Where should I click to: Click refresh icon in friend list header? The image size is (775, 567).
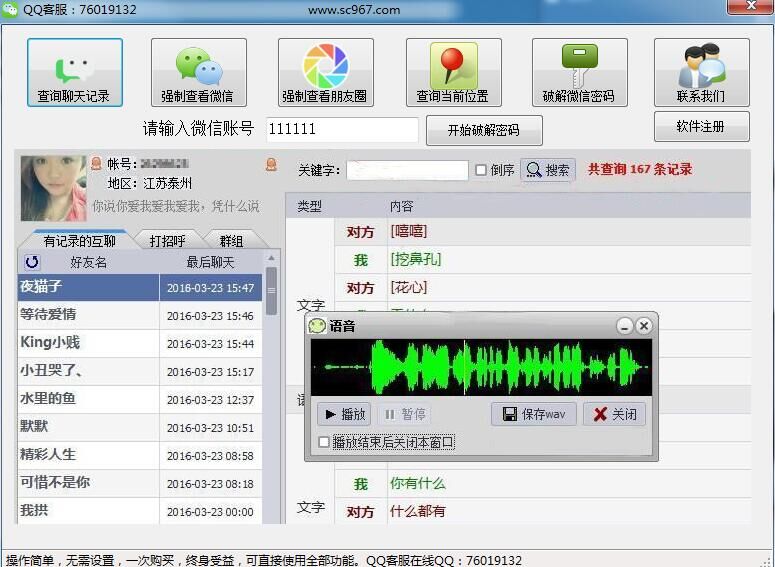point(32,262)
